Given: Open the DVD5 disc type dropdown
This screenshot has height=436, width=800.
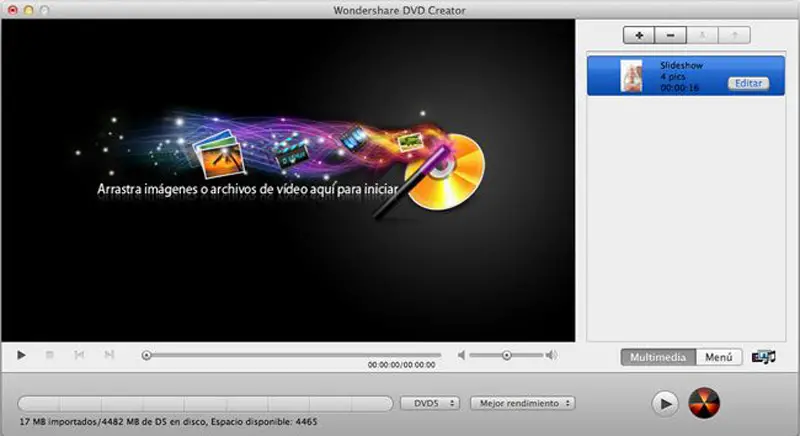Looking at the screenshot, I should [430, 403].
